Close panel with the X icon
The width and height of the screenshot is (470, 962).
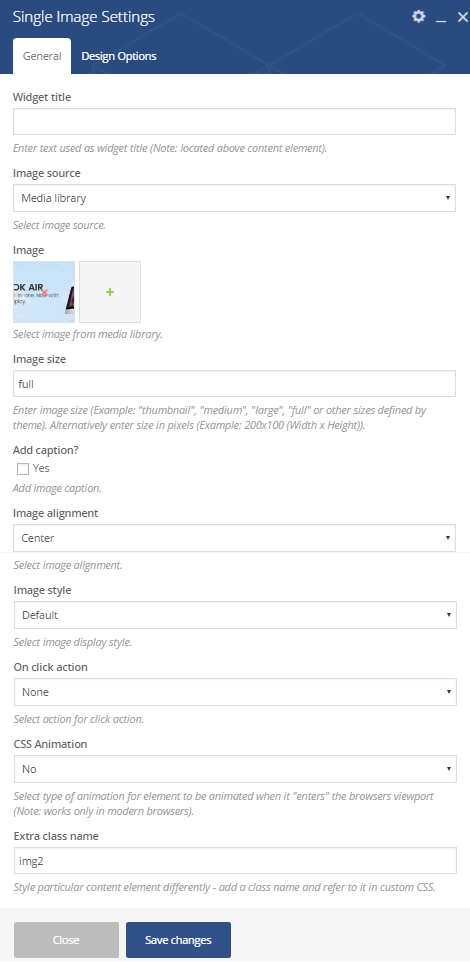(x=463, y=17)
